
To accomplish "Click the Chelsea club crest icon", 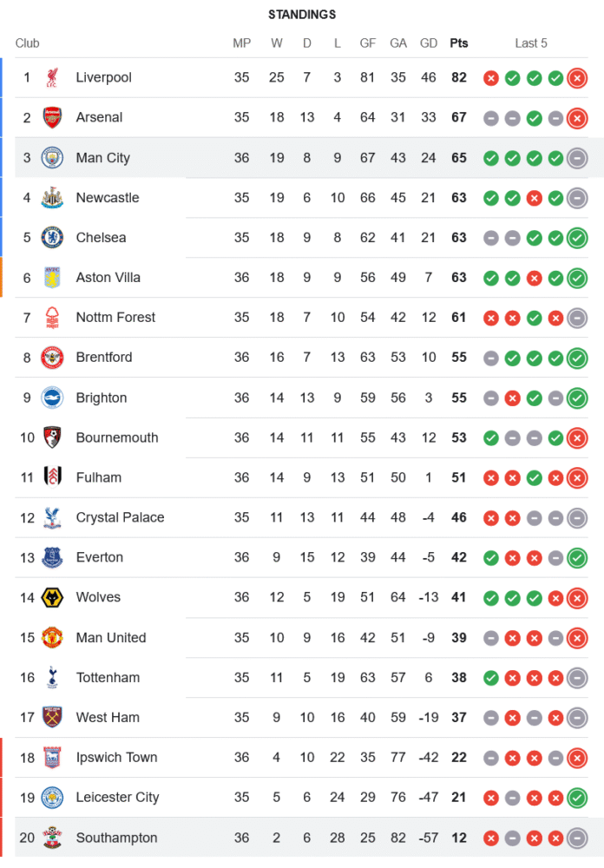I will tap(52, 238).
